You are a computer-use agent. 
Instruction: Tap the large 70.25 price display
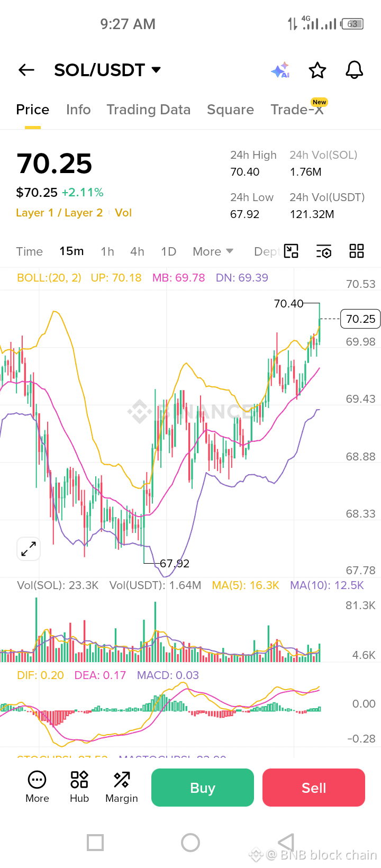[x=55, y=164]
